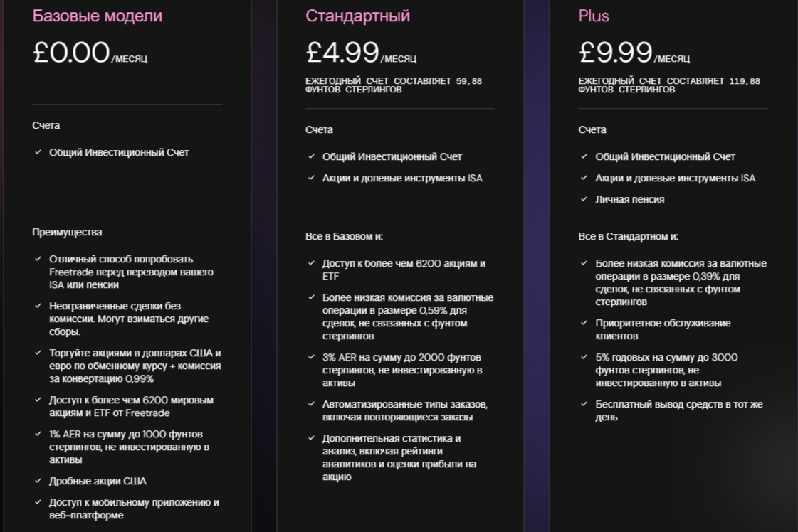Click the checkmark next to "Личная пенсия"

584,200
